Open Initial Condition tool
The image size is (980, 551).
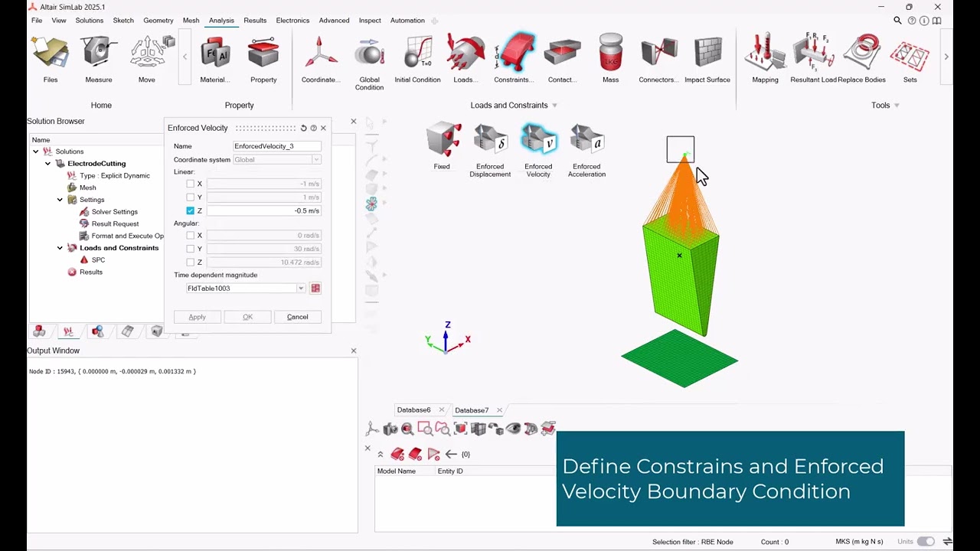pos(417,60)
